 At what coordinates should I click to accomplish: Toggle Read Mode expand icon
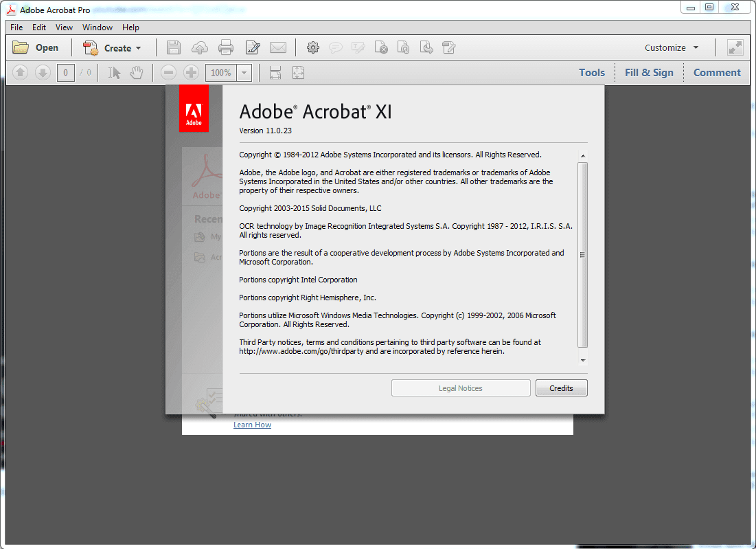click(735, 48)
